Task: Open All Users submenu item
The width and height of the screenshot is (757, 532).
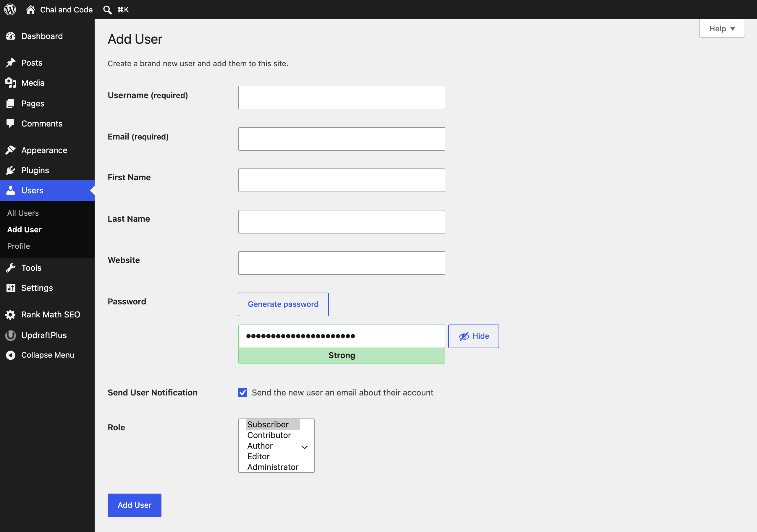Action: pyautogui.click(x=23, y=213)
